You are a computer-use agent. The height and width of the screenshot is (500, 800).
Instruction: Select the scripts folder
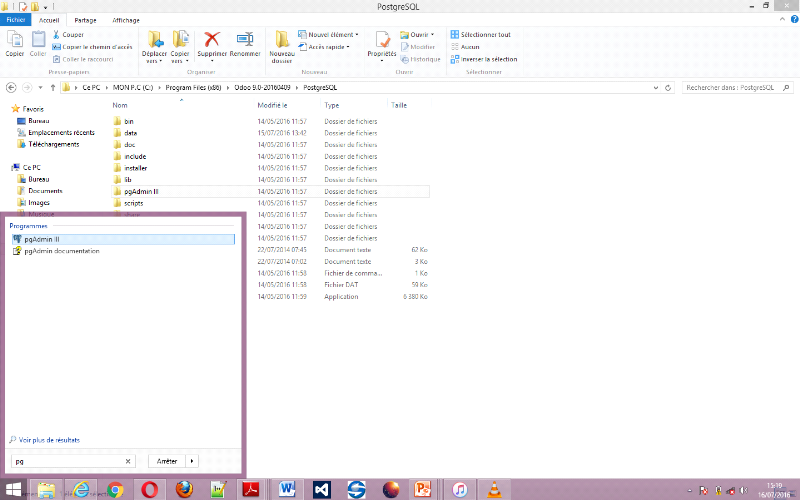coord(134,204)
